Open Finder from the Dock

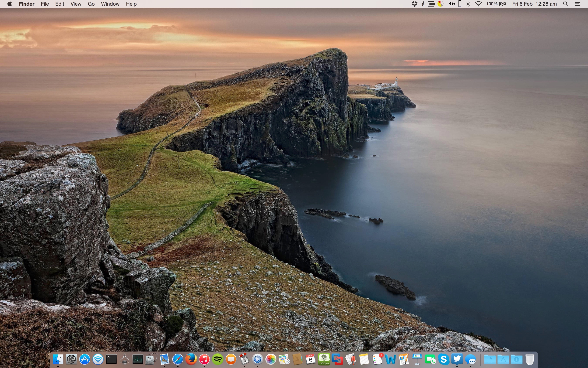(58, 359)
